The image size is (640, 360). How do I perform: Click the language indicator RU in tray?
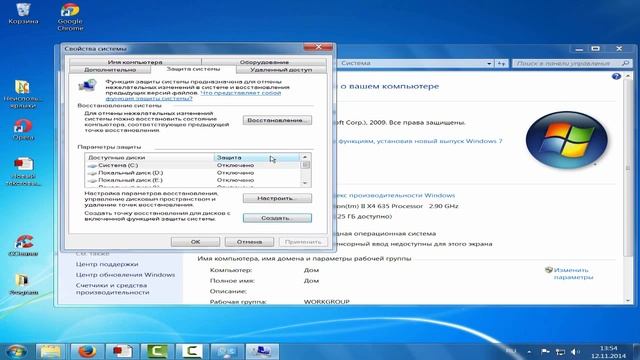pos(511,351)
